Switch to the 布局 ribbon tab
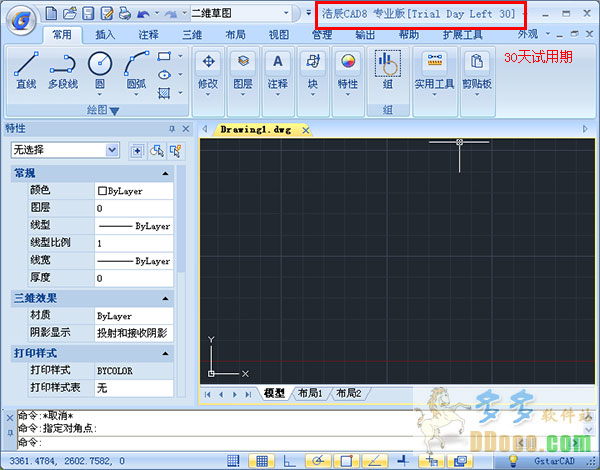This screenshot has height=470, width=600. pyautogui.click(x=235, y=35)
